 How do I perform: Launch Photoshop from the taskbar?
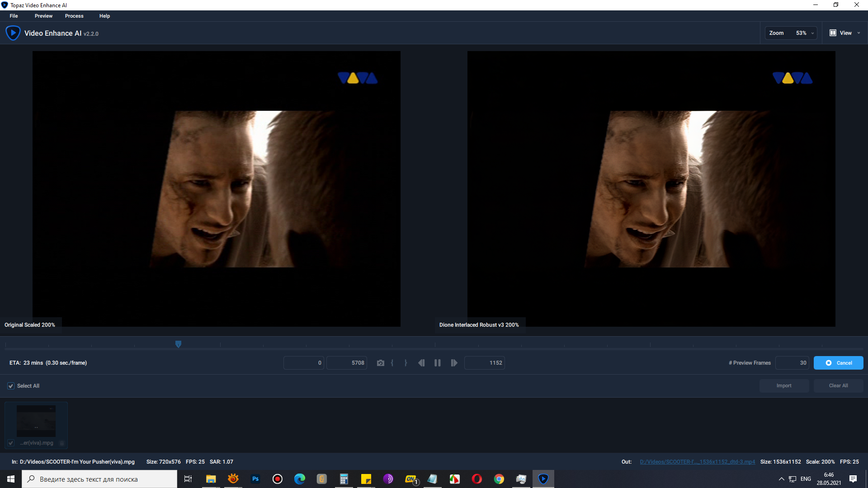(255, 479)
